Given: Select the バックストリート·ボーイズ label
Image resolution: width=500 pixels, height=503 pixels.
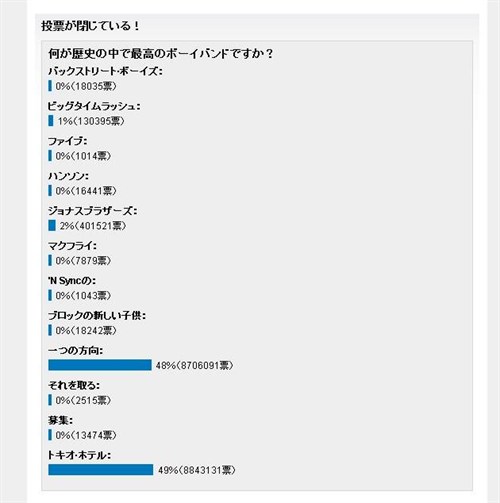Looking at the screenshot, I should (105, 71).
